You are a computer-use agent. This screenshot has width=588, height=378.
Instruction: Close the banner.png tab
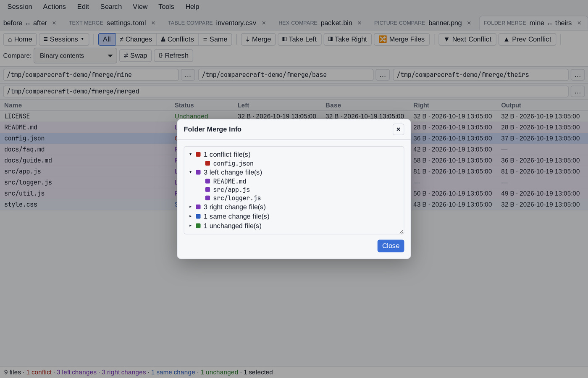coord(469,23)
